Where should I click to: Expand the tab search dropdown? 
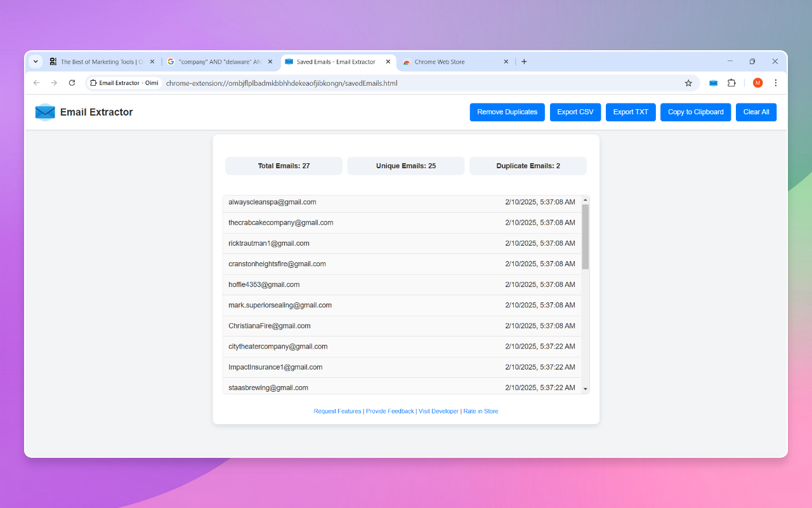(x=36, y=62)
